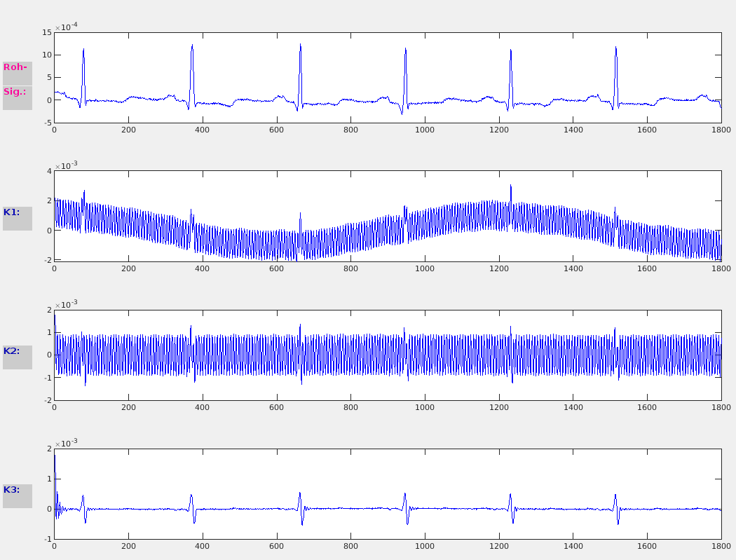The width and height of the screenshot is (736, 560).
Task: Click the first peak in the raw signal plot
Action: pos(83,50)
